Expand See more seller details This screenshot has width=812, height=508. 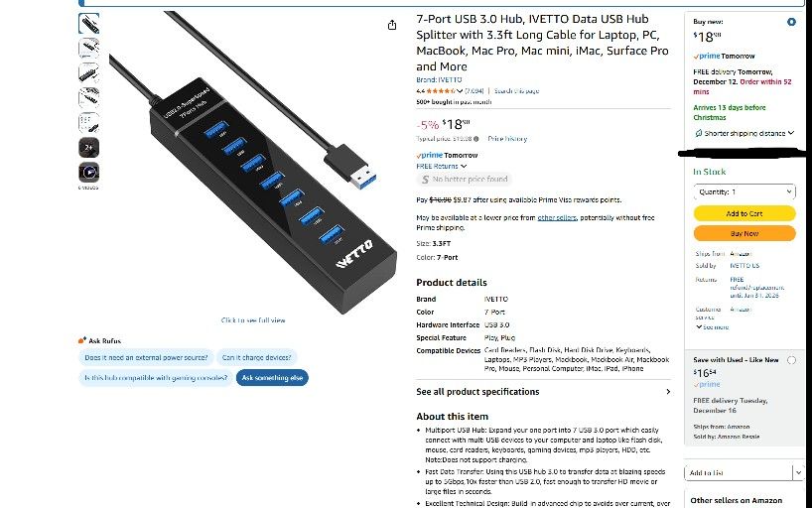tap(713, 327)
